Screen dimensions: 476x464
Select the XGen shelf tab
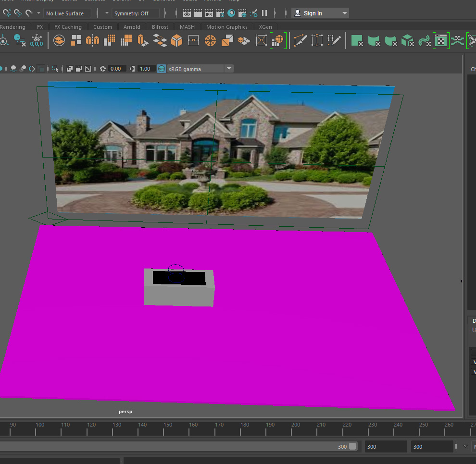[265, 27]
